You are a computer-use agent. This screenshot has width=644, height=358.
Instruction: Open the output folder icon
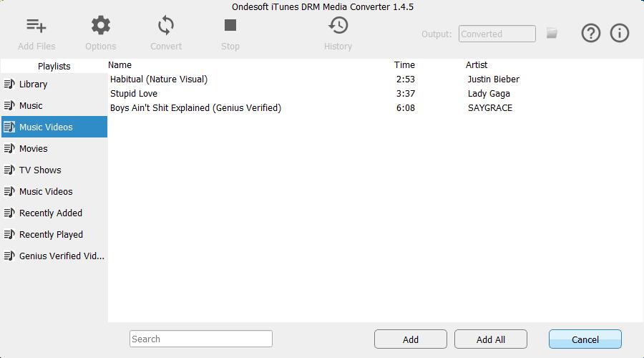click(x=552, y=33)
